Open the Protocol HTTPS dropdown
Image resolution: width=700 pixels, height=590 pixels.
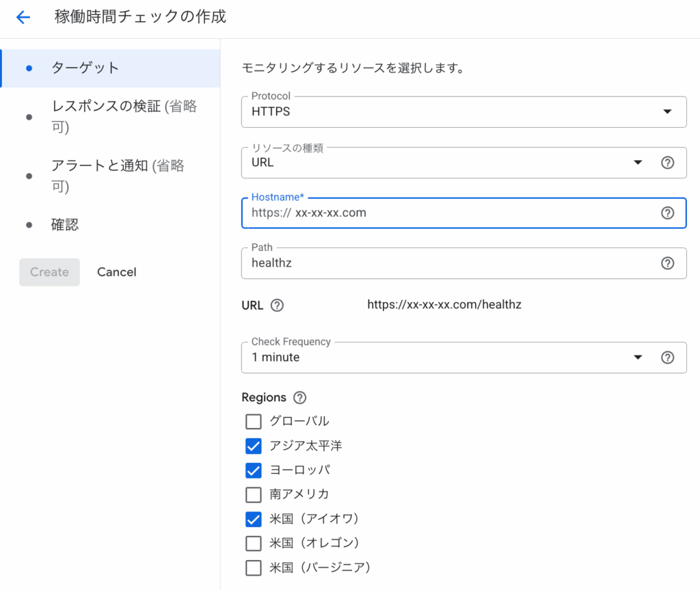pyautogui.click(x=464, y=111)
